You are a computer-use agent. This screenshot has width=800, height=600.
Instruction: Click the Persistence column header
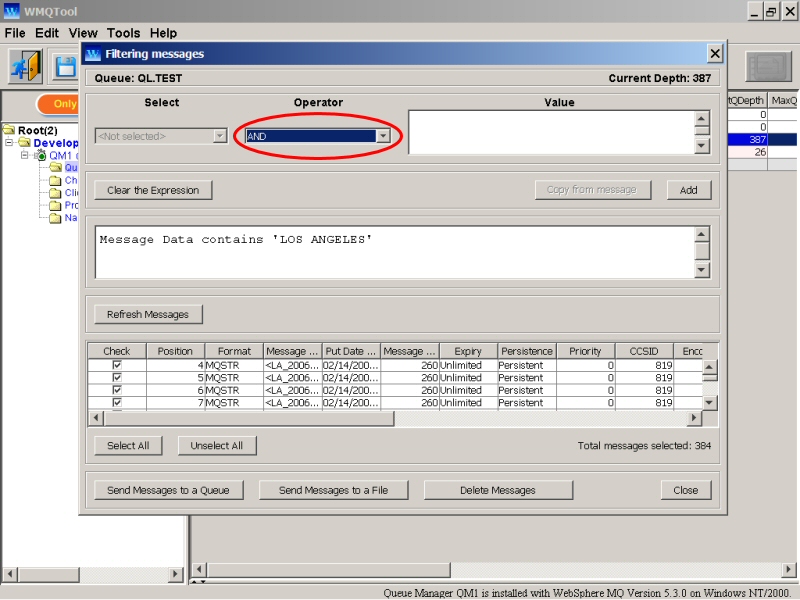click(527, 351)
